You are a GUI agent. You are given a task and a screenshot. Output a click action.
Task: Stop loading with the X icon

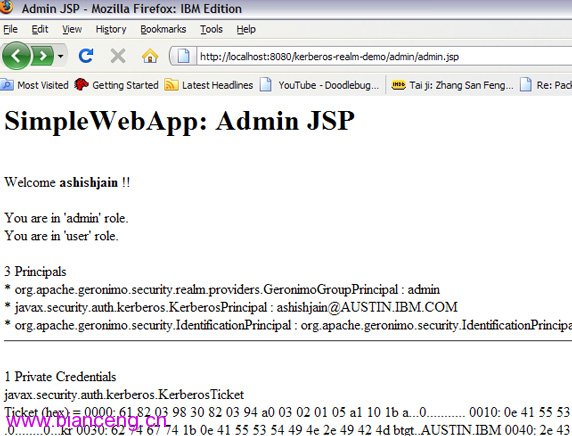pyautogui.click(x=118, y=56)
